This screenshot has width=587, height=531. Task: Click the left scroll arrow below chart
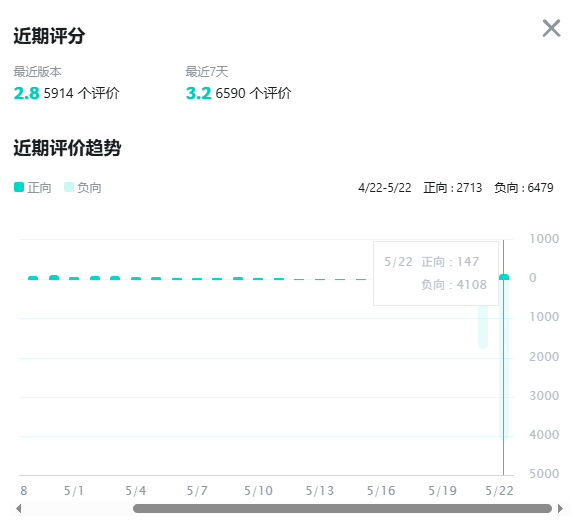18,509
